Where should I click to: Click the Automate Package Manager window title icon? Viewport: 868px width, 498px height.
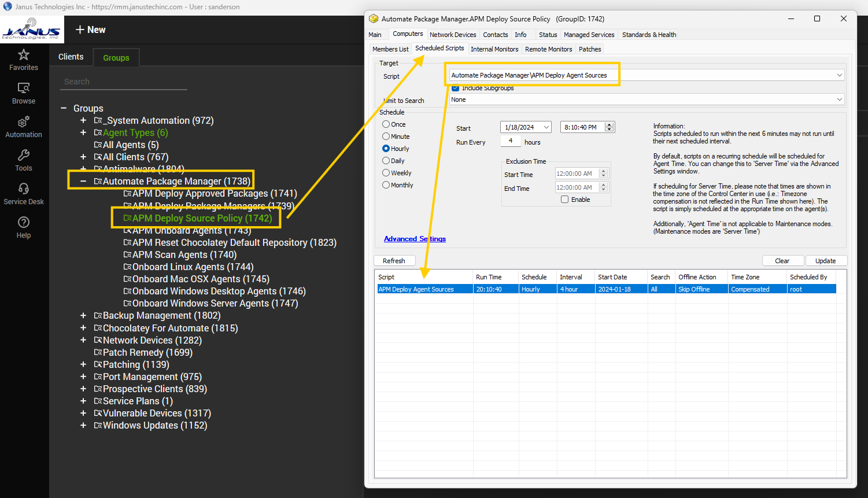coord(374,19)
